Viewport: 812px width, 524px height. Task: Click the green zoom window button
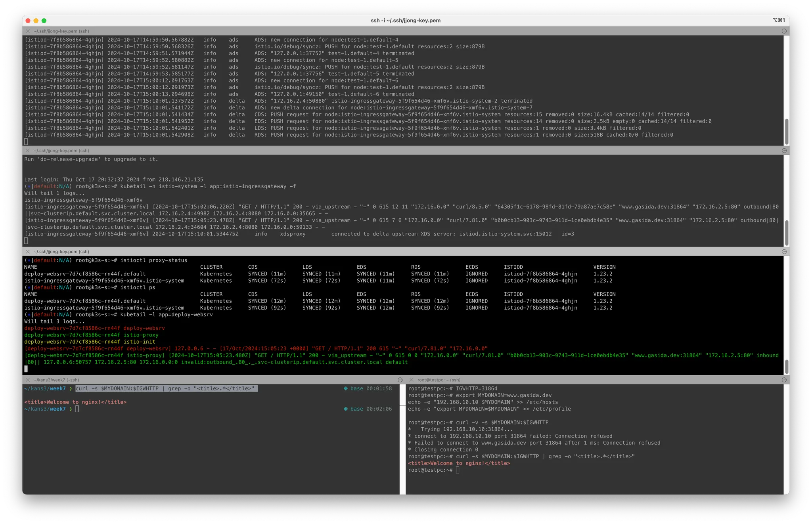tap(44, 21)
